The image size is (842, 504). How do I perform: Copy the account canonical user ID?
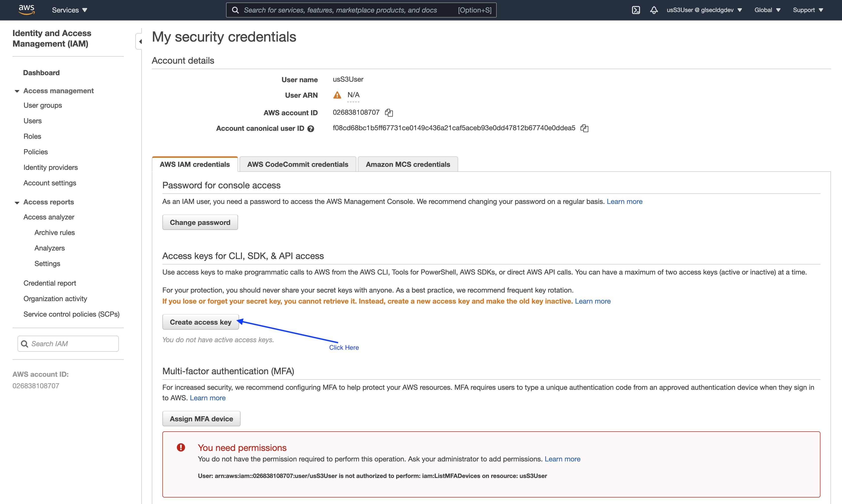pos(584,128)
